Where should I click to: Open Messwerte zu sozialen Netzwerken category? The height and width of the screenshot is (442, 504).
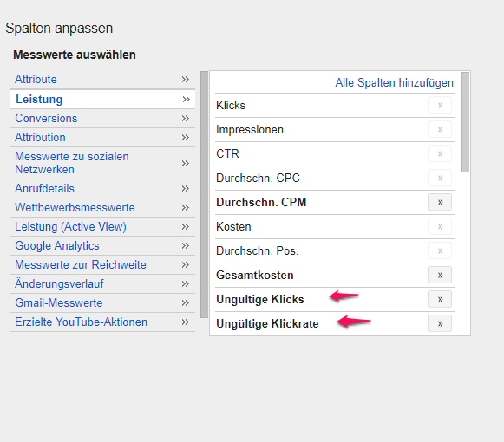coord(102,163)
